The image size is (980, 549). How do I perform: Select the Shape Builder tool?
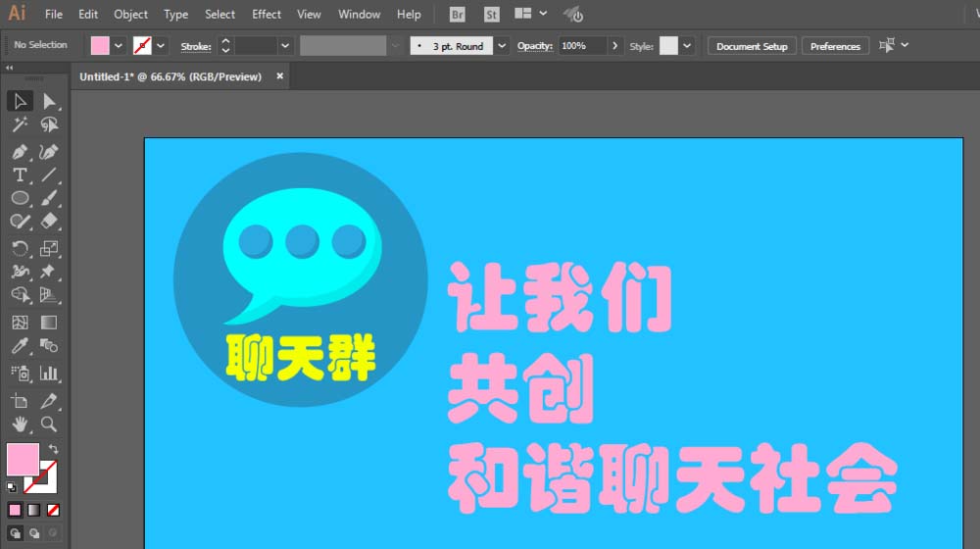click(x=20, y=294)
